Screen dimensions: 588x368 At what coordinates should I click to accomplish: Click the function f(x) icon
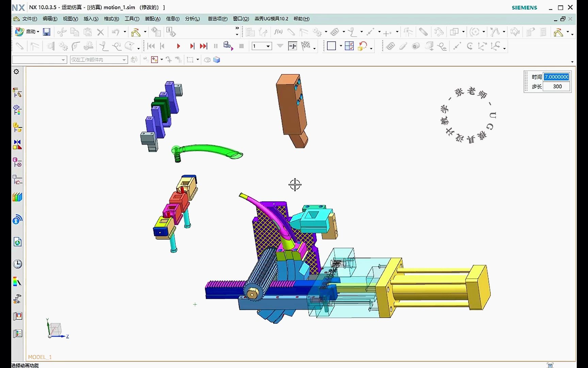click(x=278, y=32)
